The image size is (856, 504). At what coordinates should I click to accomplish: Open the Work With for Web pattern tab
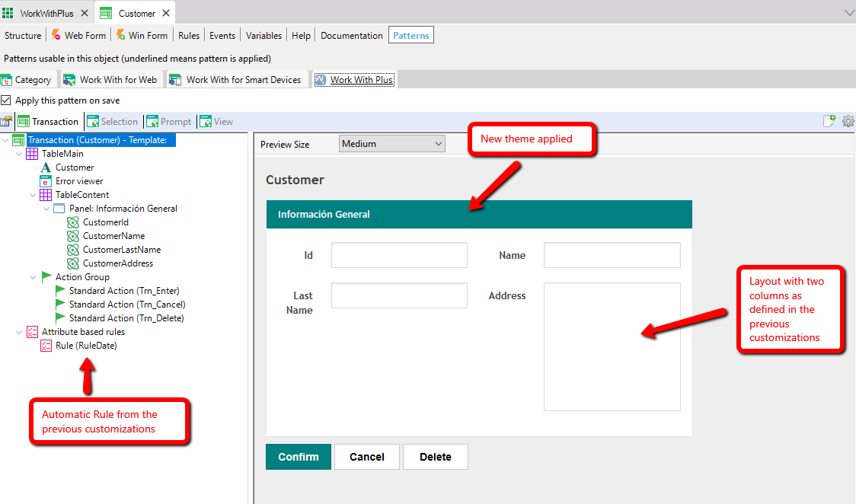pyautogui.click(x=110, y=80)
